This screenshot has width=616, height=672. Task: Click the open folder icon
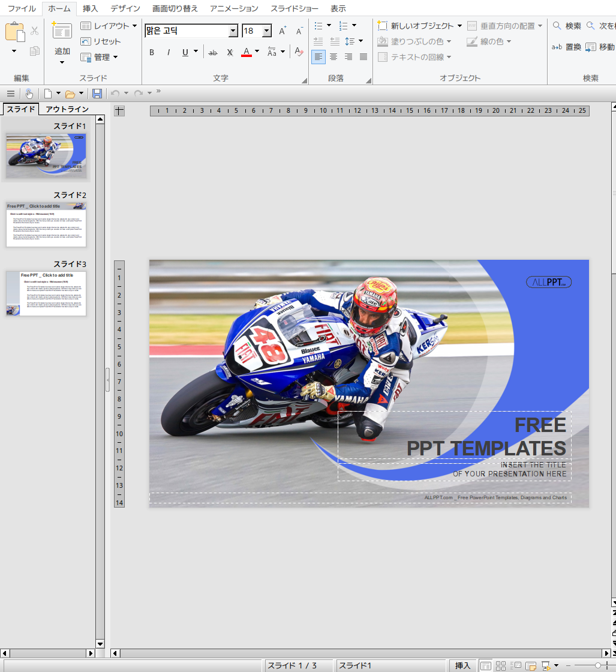pyautogui.click(x=70, y=94)
